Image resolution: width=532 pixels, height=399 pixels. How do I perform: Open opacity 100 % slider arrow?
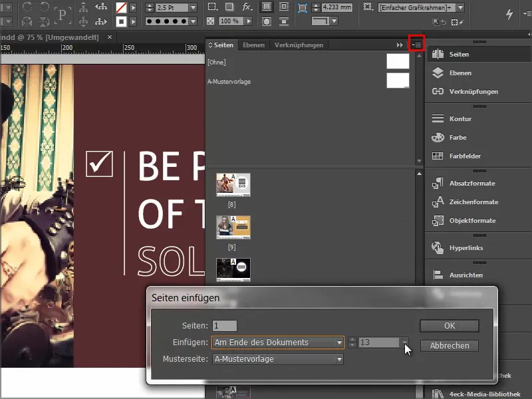click(x=249, y=21)
